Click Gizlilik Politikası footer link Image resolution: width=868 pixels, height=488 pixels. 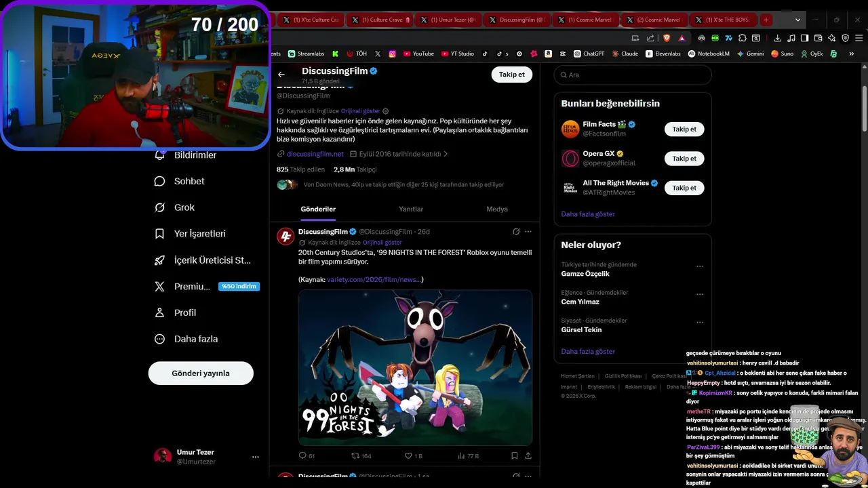(623, 376)
